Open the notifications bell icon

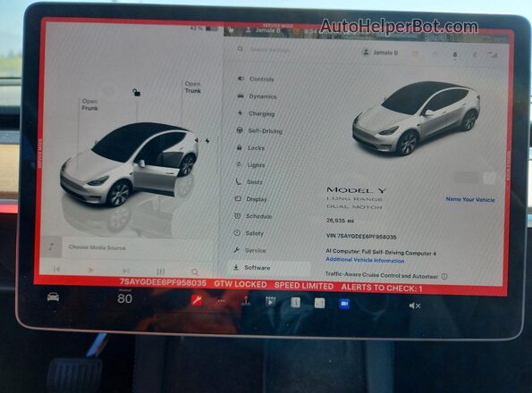455,54
